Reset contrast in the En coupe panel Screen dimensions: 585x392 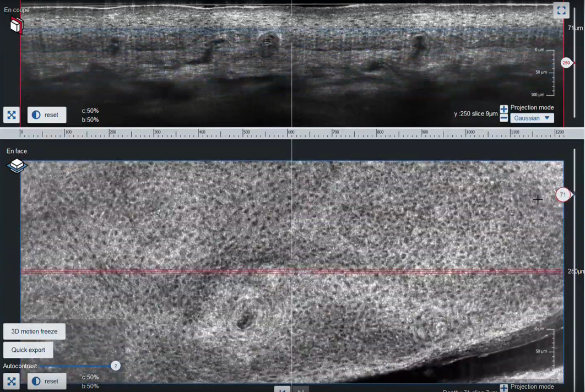(x=47, y=115)
